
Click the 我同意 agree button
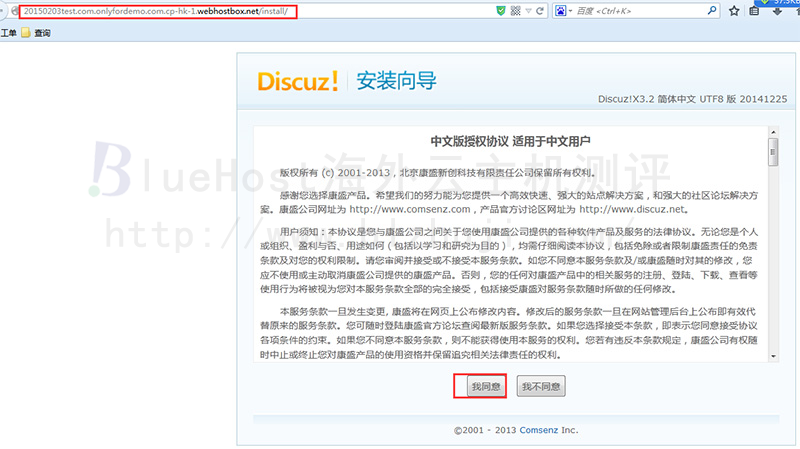(x=486, y=386)
